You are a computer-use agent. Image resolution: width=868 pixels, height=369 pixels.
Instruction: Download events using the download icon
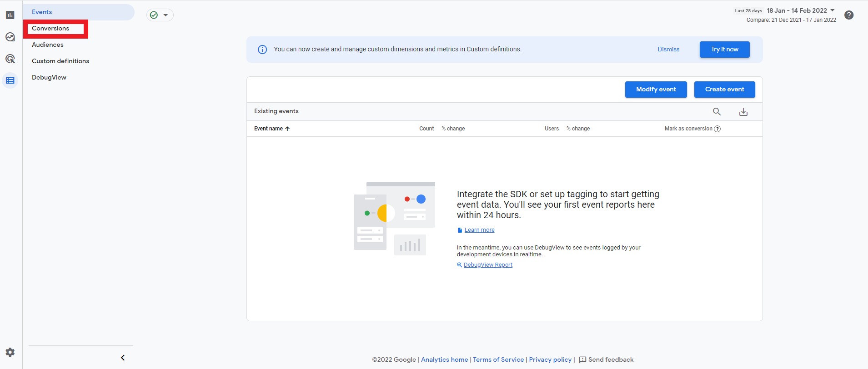[x=743, y=111]
